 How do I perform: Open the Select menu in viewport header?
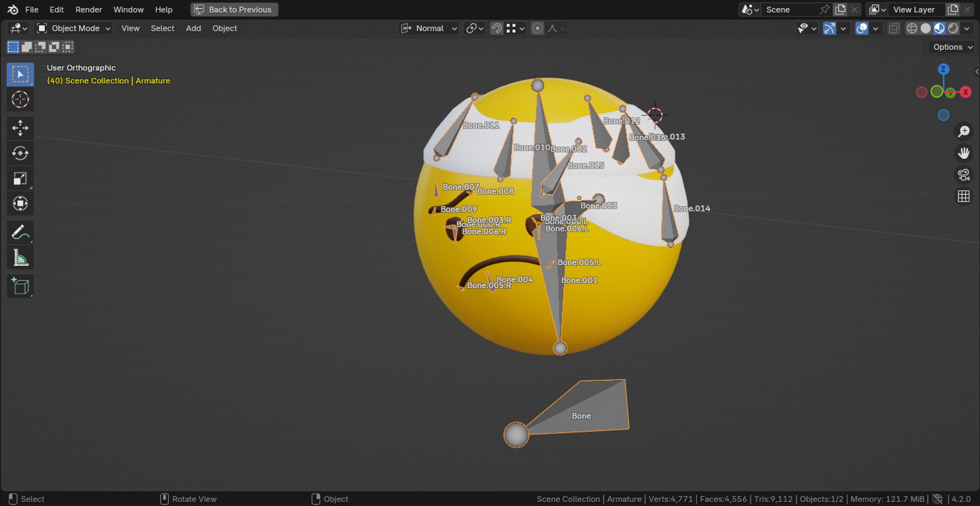click(162, 29)
